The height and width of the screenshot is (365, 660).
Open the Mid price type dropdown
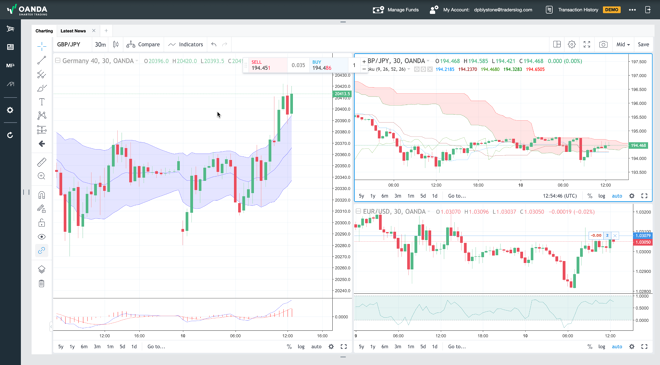click(x=623, y=44)
